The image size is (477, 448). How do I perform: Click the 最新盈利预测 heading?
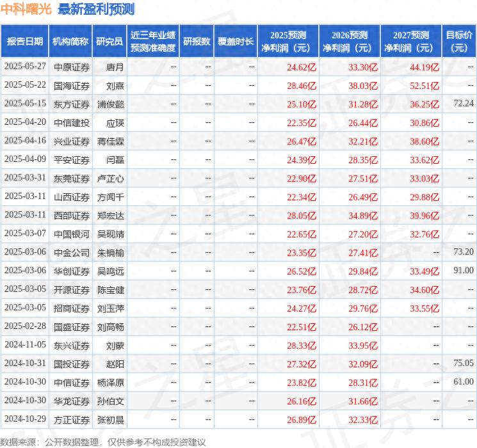[x=96, y=9]
